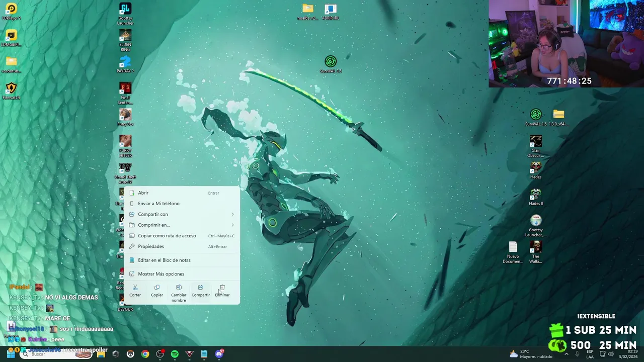Image resolution: width=644 pixels, height=362 pixels.
Task: Open Overwatch from the taskbar
Action: (x=130, y=354)
